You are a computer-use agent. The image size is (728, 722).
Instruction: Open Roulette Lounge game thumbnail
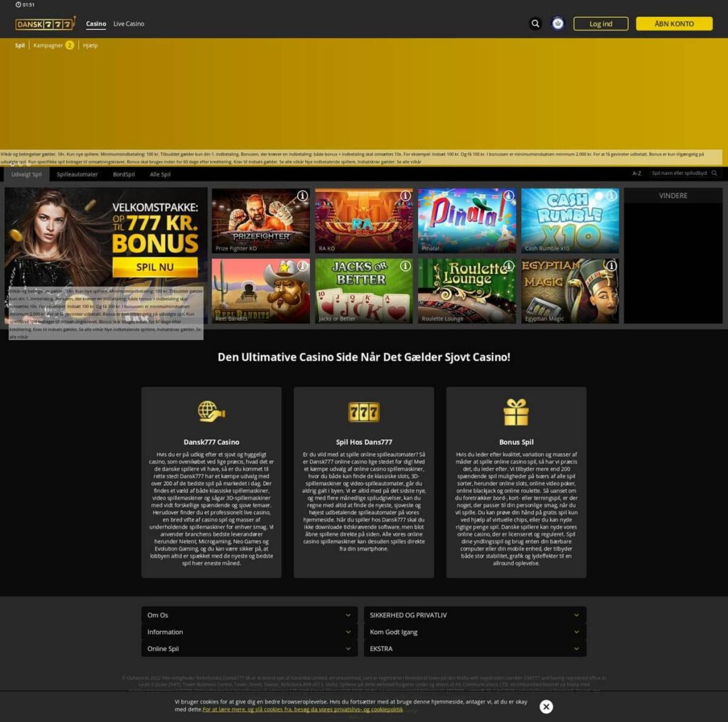466,291
